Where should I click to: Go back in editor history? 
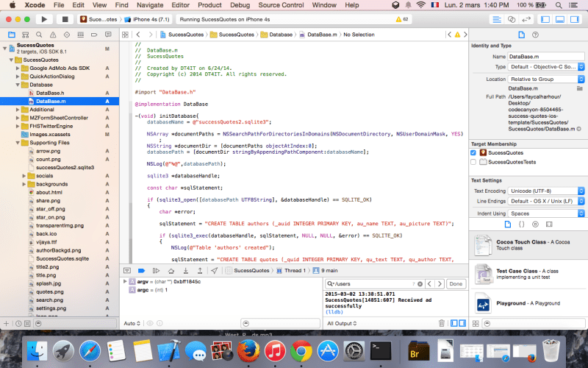[x=138, y=35]
